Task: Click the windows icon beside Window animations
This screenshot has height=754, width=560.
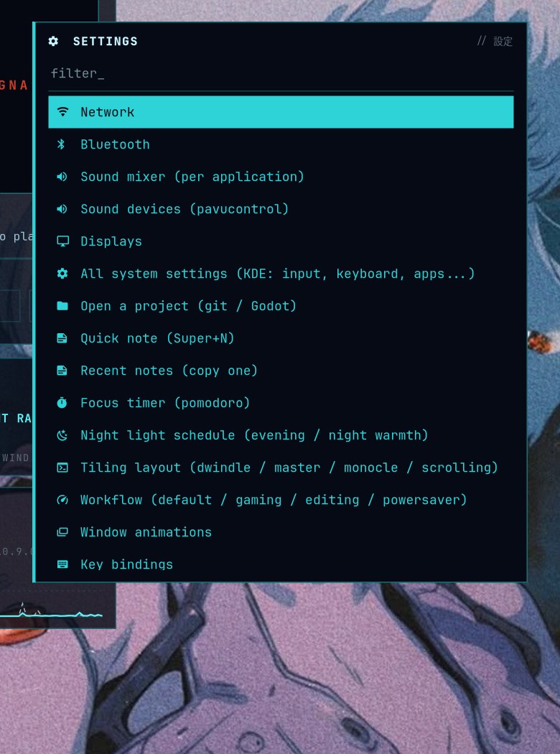Action: [62, 532]
